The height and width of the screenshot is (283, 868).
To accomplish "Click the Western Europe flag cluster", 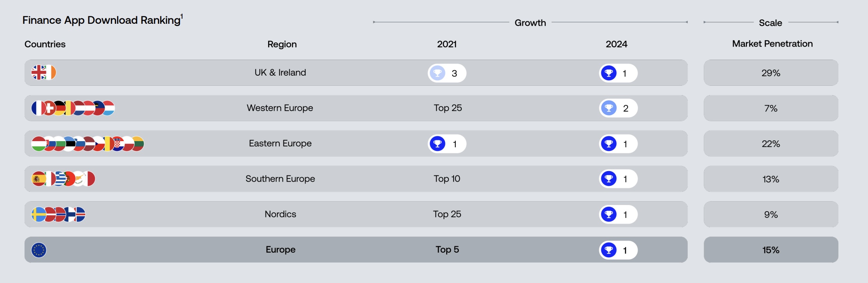I will (x=73, y=108).
